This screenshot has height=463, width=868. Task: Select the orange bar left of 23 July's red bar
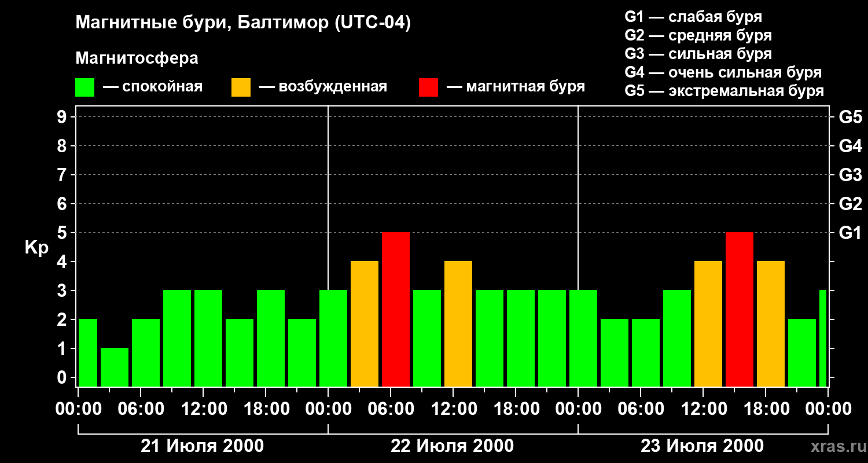(x=708, y=324)
